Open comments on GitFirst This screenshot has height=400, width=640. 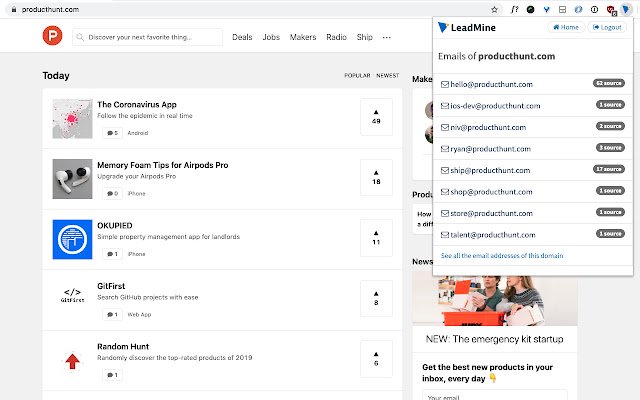[x=112, y=314]
